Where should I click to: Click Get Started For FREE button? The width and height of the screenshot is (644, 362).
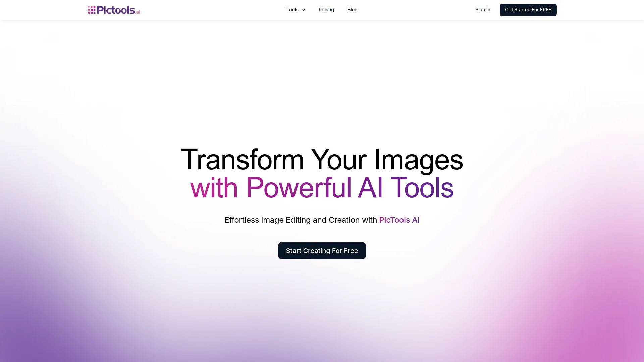(528, 10)
